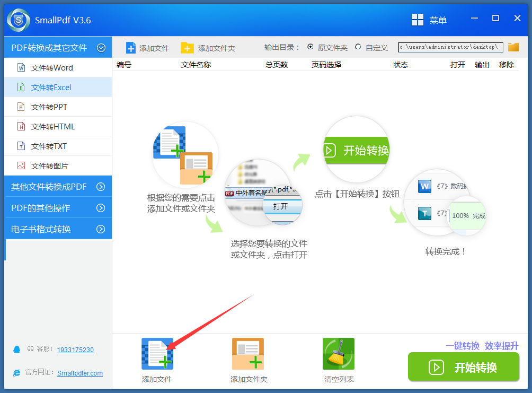Click the QQ 客服 penguin icon
The image size is (532, 393).
coord(16,350)
